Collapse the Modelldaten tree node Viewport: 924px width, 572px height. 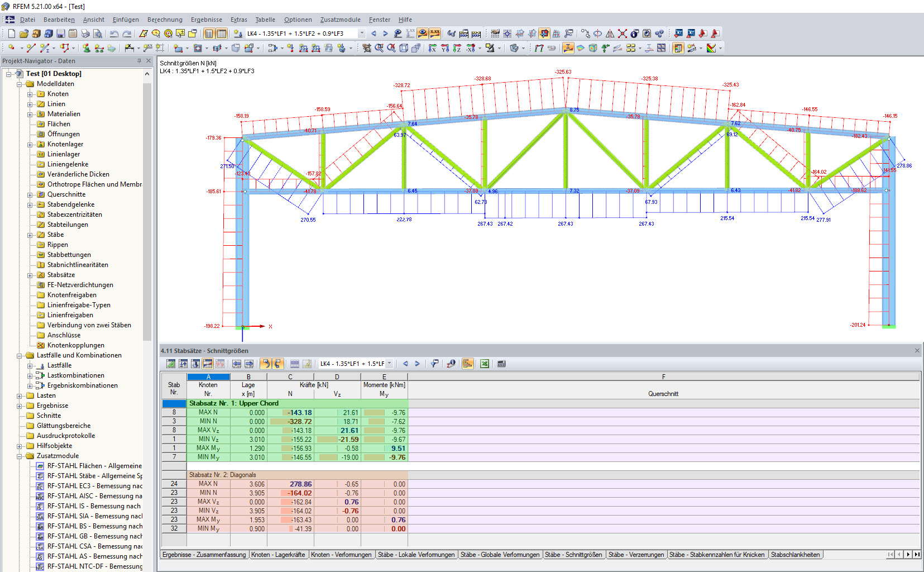[x=20, y=84]
